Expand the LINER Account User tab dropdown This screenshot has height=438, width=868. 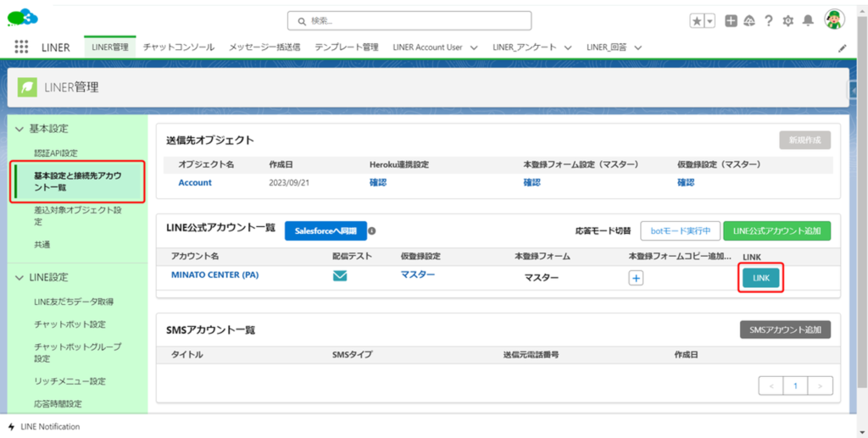click(x=474, y=48)
